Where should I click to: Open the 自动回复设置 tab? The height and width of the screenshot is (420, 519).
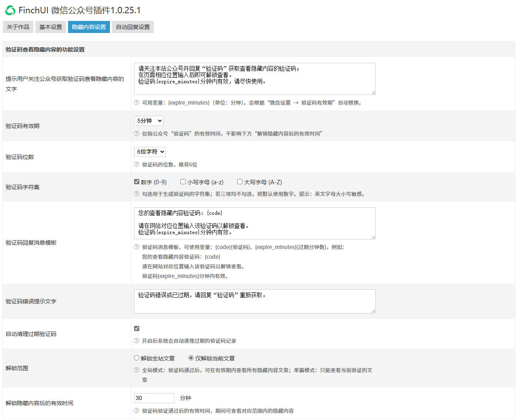133,27
